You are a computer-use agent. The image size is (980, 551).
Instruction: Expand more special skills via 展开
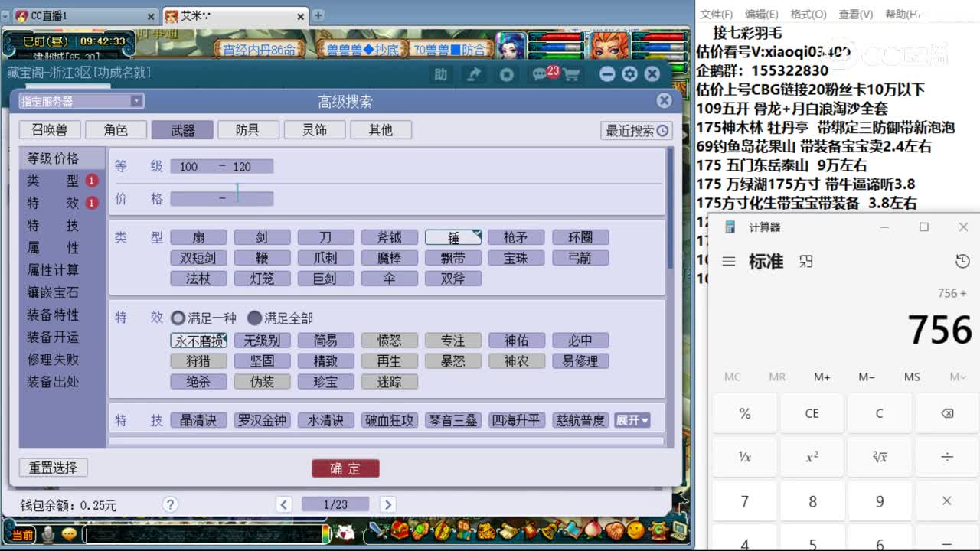tap(633, 420)
